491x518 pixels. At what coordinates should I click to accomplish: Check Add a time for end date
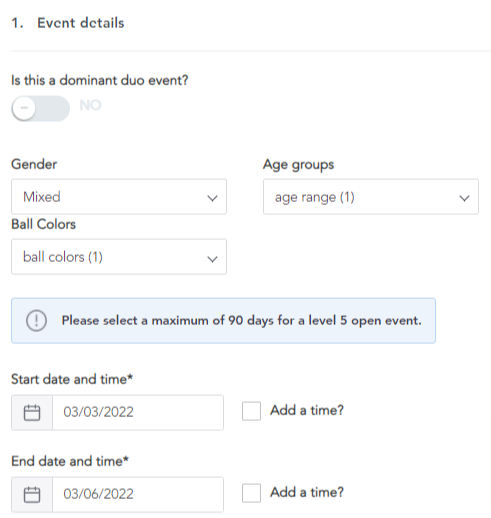coord(251,493)
